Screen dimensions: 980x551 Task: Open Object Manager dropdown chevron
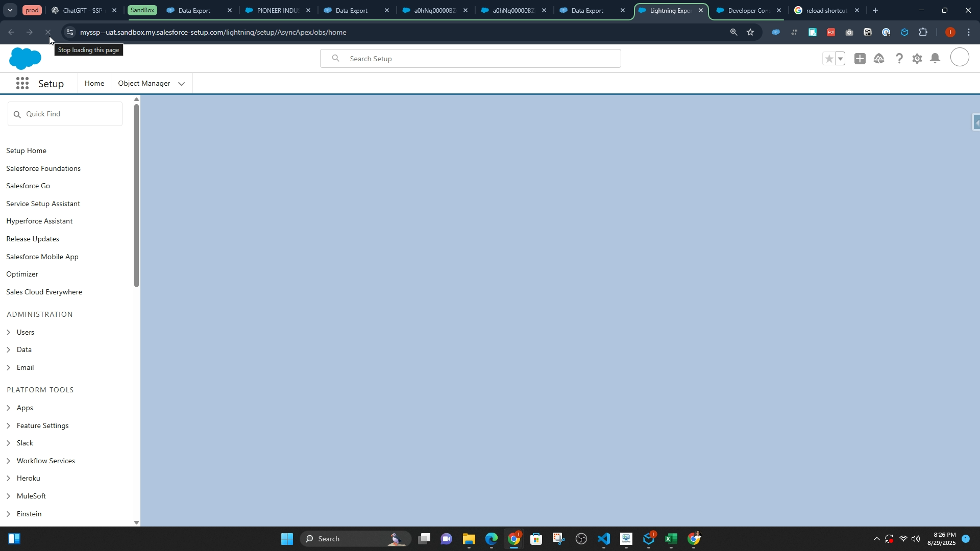(x=181, y=84)
